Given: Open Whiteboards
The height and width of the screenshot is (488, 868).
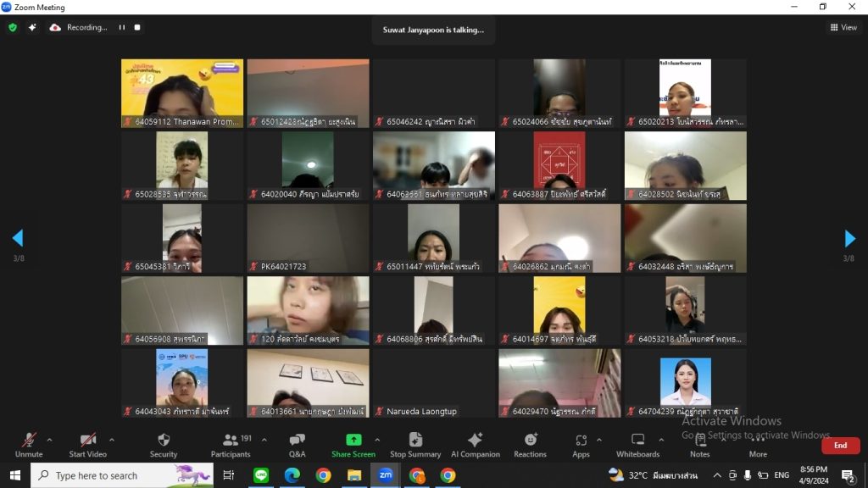Looking at the screenshot, I should [x=637, y=445].
